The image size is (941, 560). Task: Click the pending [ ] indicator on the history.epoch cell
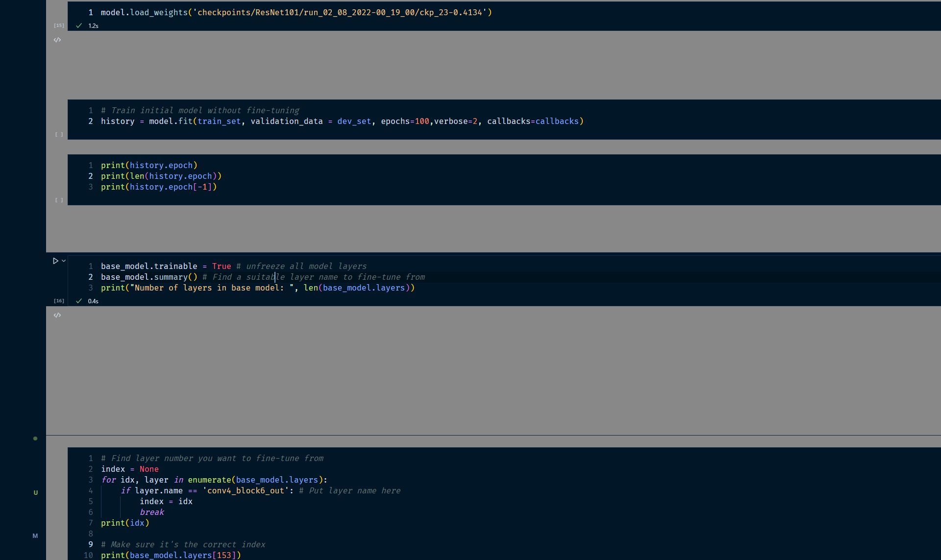pos(59,200)
